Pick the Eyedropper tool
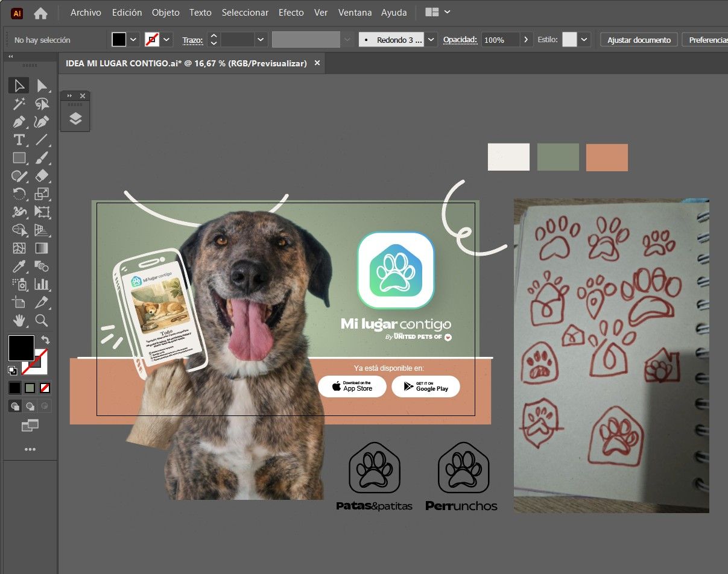This screenshot has height=574, width=728. tap(19, 266)
